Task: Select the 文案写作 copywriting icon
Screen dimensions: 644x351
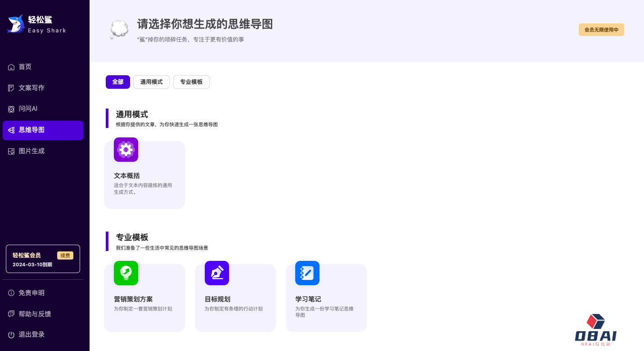Action: click(11, 88)
